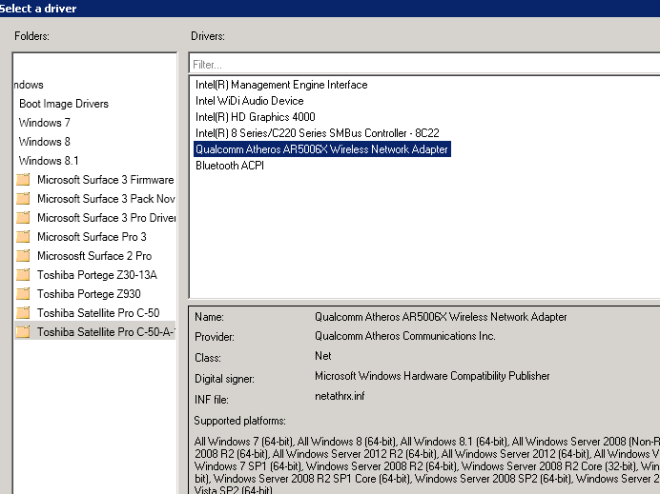The image size is (660, 494).
Task: Select the Boot Image Drivers folder
Action: tap(63, 104)
